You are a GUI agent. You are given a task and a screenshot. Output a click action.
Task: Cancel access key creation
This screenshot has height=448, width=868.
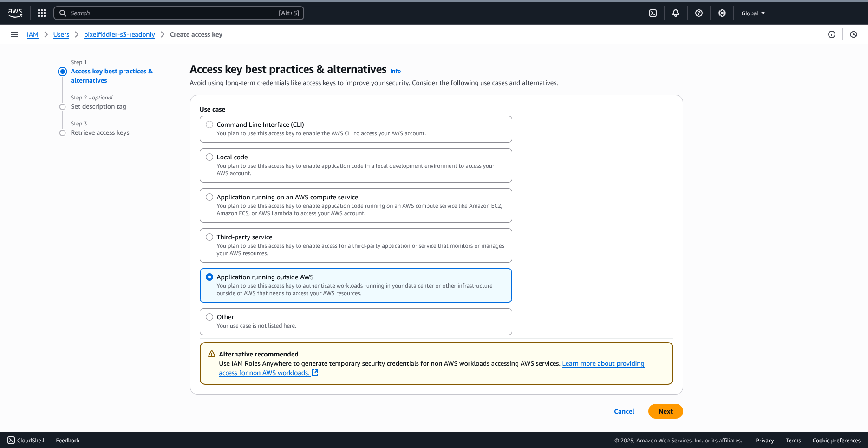point(624,411)
